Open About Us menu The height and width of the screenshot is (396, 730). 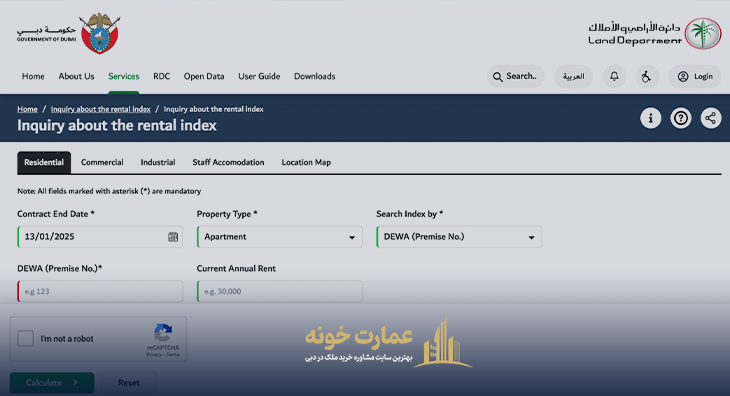pyautogui.click(x=76, y=76)
